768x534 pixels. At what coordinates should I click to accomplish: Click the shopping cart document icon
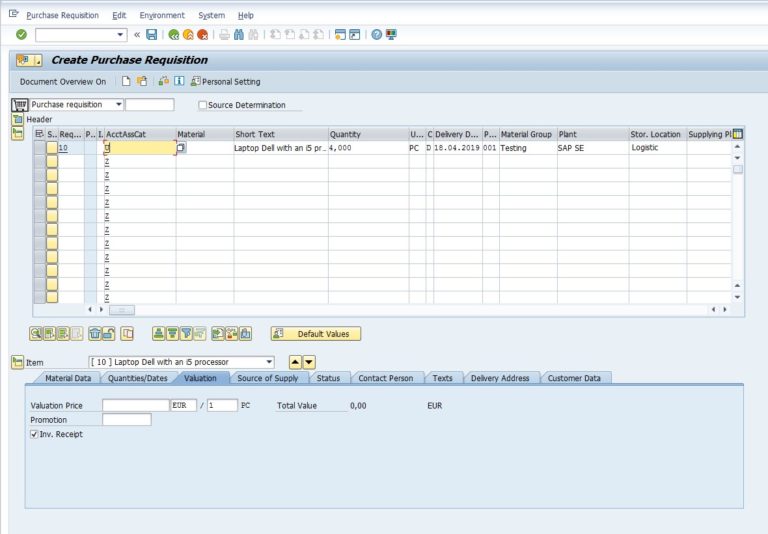(20, 105)
